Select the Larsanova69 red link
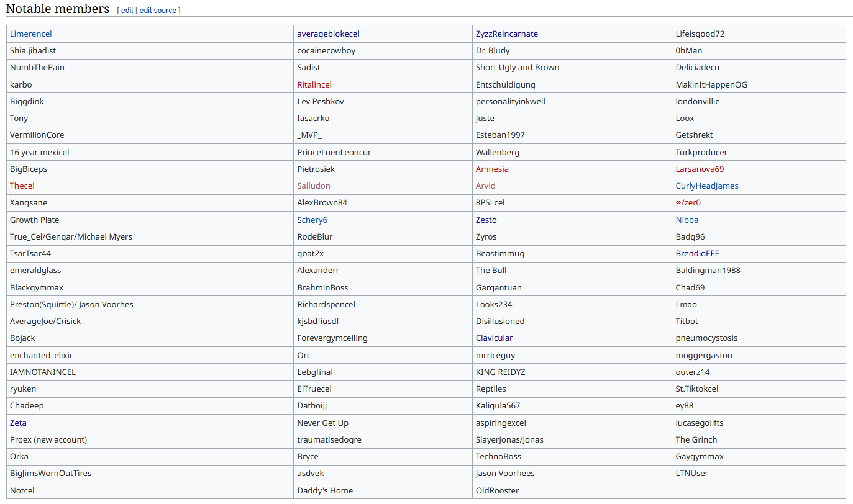Image resolution: width=853 pixels, height=504 pixels. tap(700, 169)
